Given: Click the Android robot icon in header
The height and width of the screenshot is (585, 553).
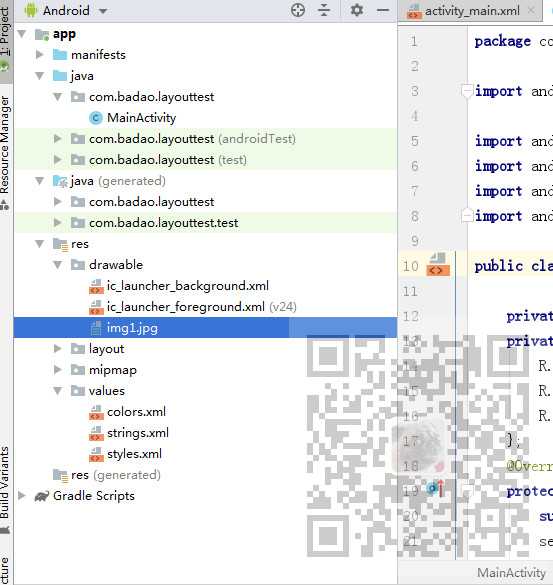Looking at the screenshot, I should [31, 10].
